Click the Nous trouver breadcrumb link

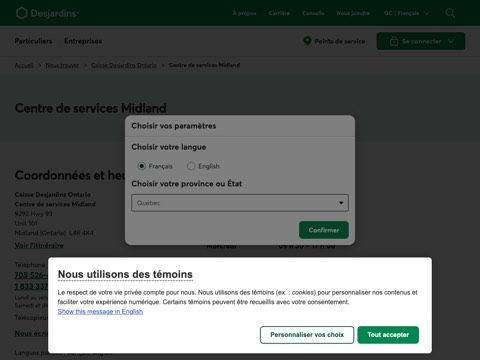[x=62, y=65]
